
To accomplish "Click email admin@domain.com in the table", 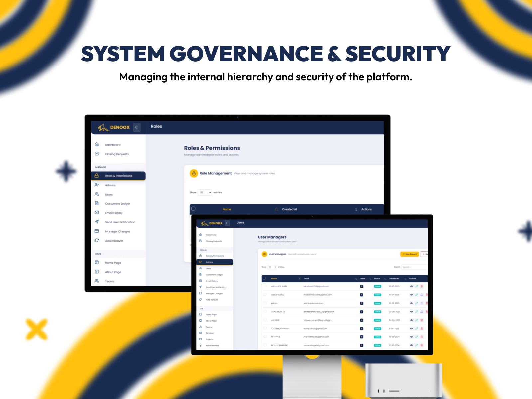I will 313,303.
